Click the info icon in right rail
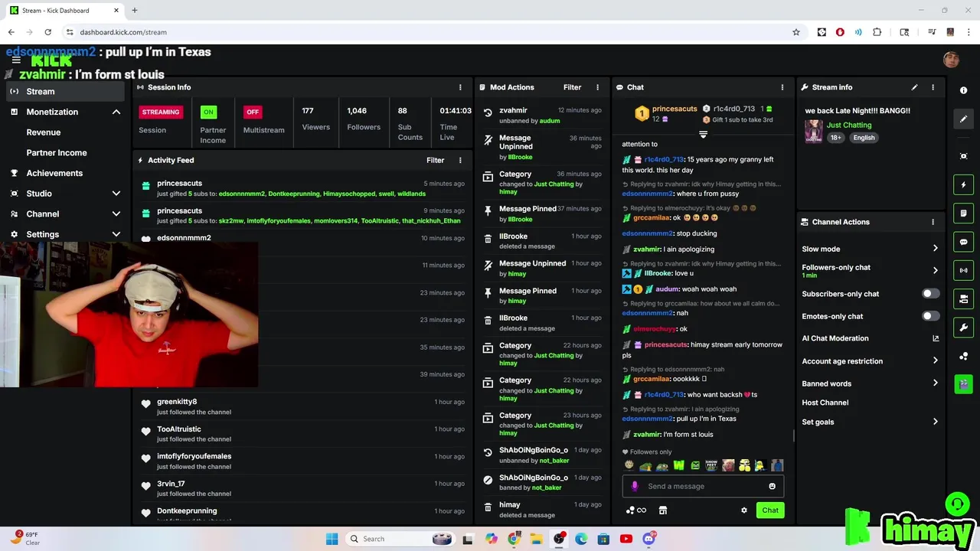This screenshot has height=551, width=980. (x=963, y=90)
